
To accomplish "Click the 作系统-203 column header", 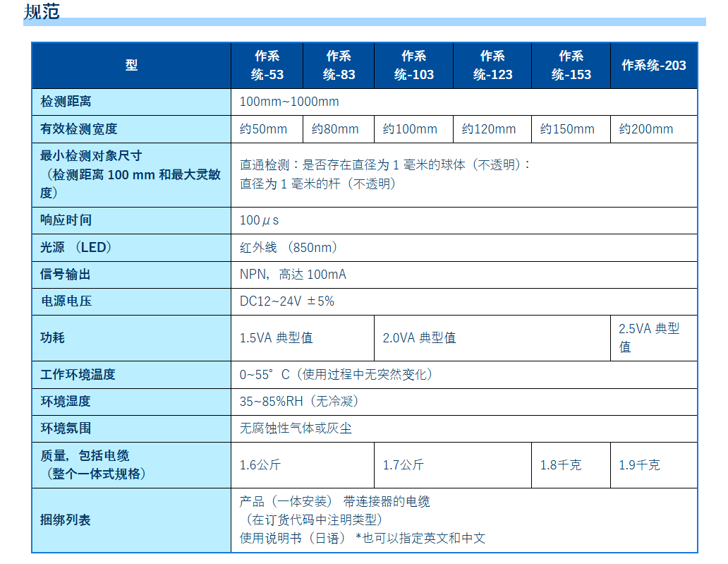I will (x=653, y=65).
